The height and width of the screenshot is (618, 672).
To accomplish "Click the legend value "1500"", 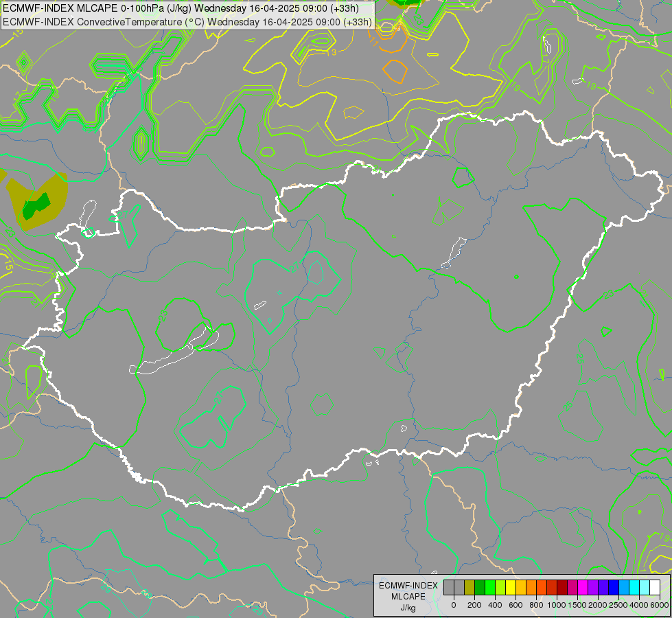I will click(577, 605).
